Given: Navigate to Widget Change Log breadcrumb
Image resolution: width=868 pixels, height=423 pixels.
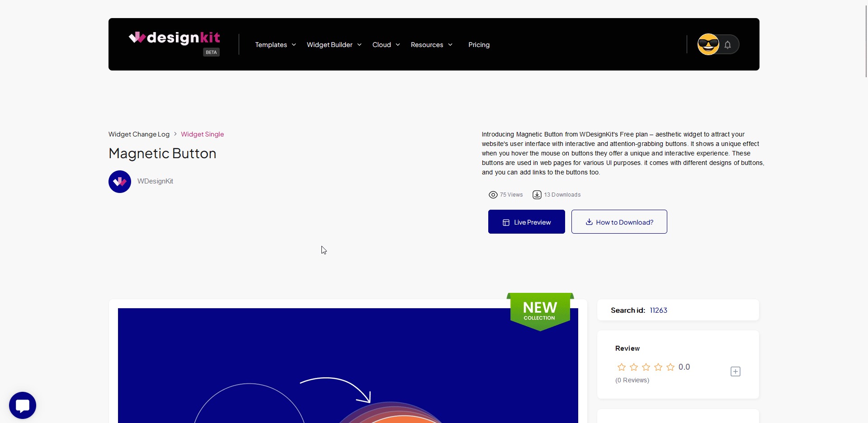Looking at the screenshot, I should tap(139, 134).
